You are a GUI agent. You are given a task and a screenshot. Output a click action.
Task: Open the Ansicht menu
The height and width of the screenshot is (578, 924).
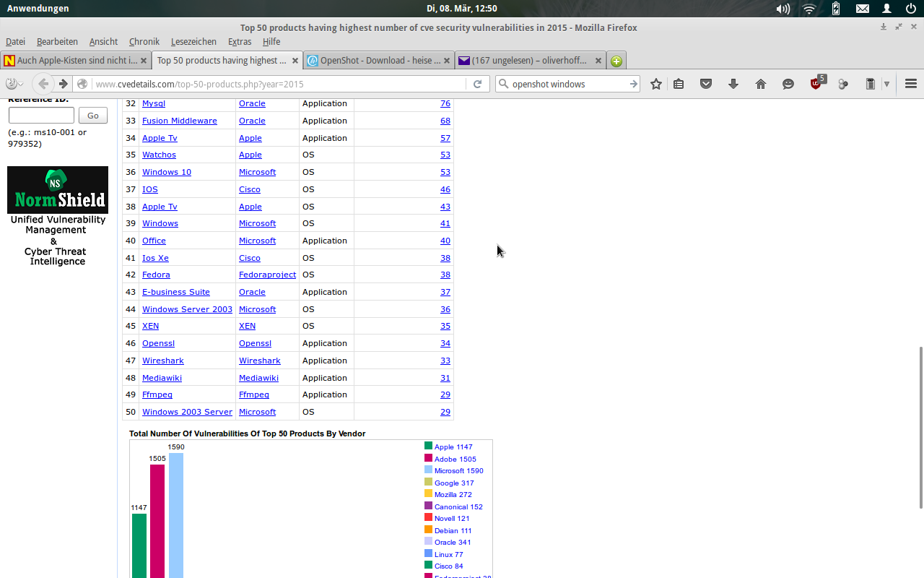(103, 42)
